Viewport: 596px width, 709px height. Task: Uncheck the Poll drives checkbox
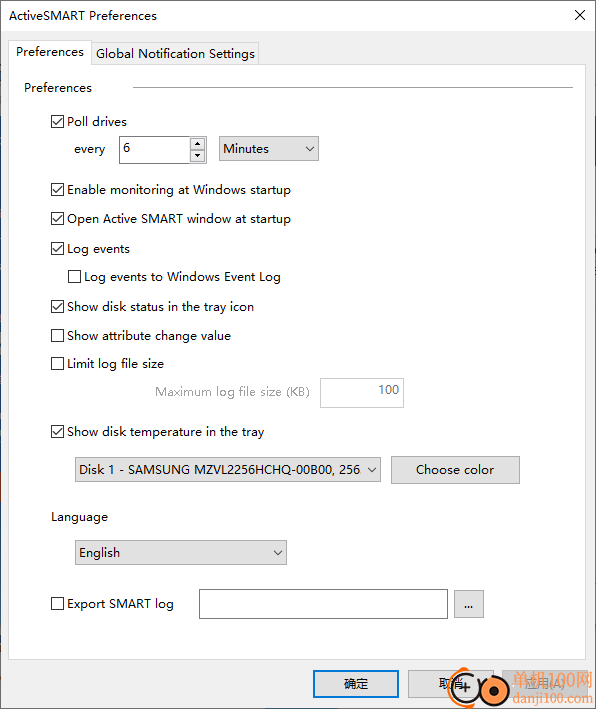click(57, 122)
